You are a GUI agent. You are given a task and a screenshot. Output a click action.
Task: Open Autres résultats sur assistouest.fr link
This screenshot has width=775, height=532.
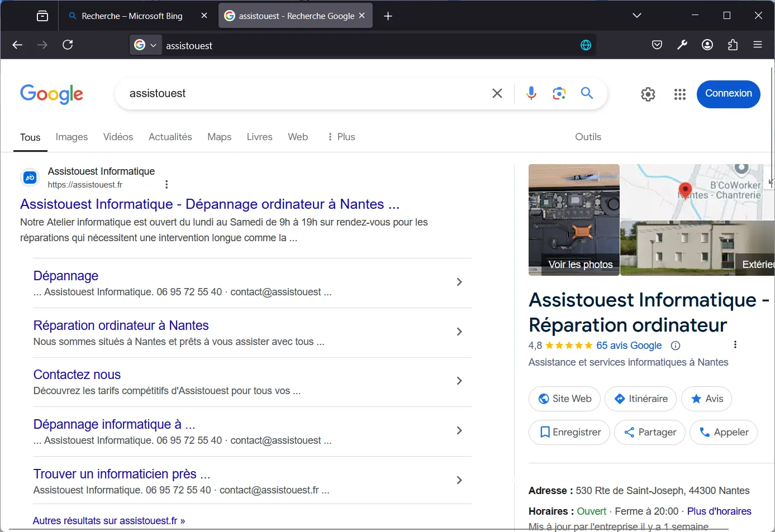pyautogui.click(x=109, y=521)
